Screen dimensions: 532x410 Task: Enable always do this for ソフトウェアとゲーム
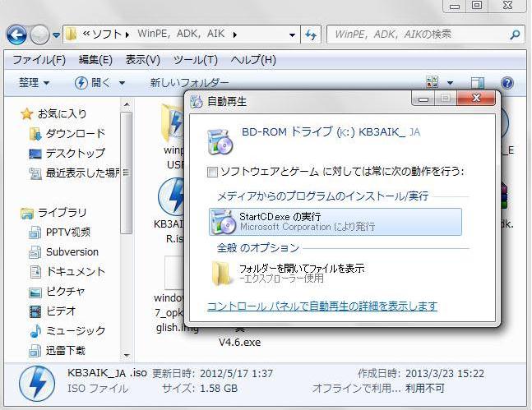tap(212, 173)
